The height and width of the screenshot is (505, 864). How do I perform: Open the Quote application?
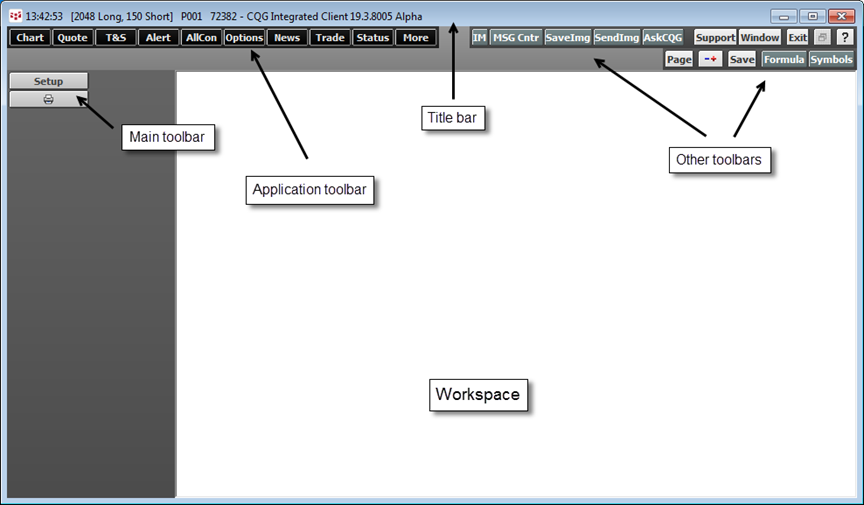click(72, 37)
